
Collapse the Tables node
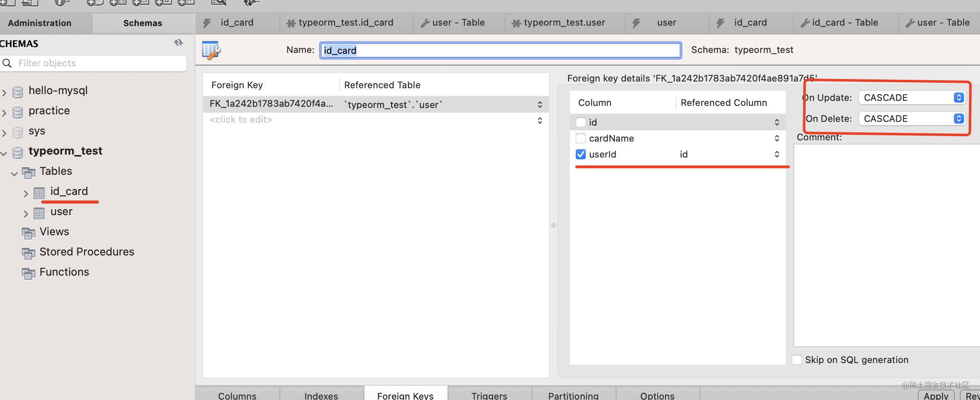[14, 174]
